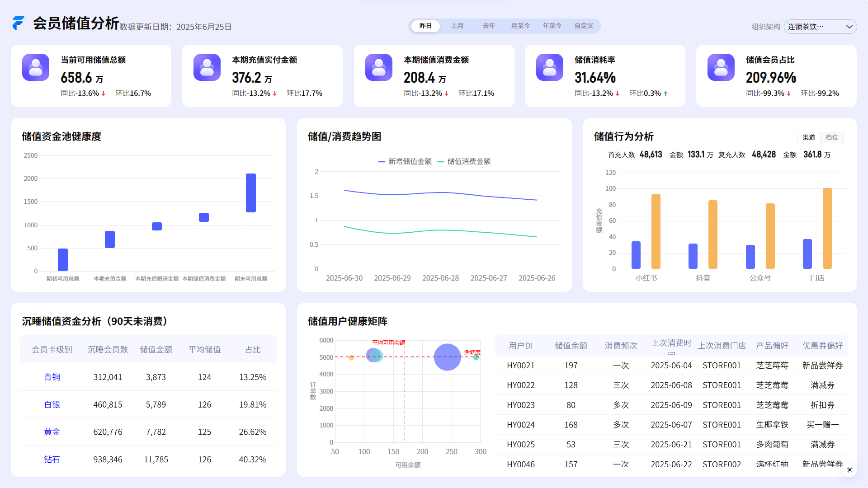Click the 本期储值消费金额 card avatar icon
The image size is (868, 488).
pyautogui.click(x=379, y=67)
